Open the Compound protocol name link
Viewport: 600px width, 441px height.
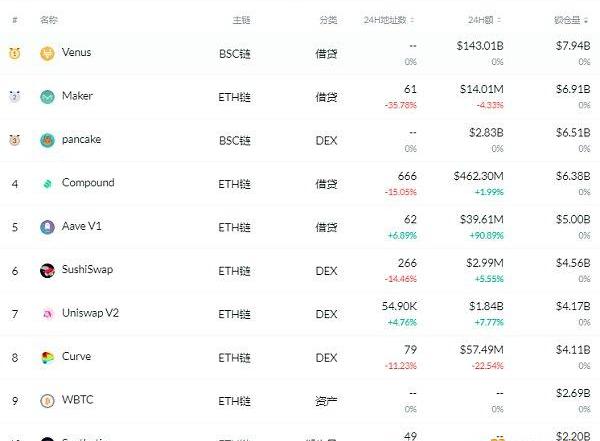coord(88,183)
